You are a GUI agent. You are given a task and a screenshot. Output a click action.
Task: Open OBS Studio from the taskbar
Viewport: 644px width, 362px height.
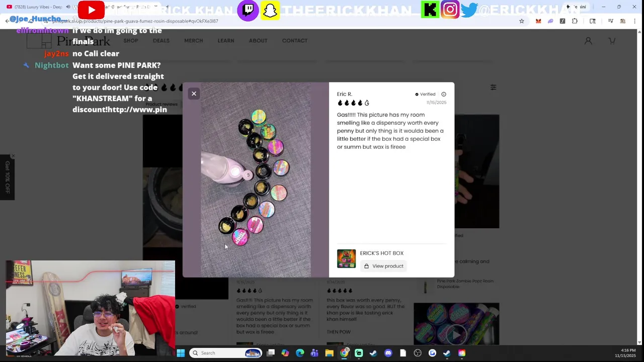(418, 353)
